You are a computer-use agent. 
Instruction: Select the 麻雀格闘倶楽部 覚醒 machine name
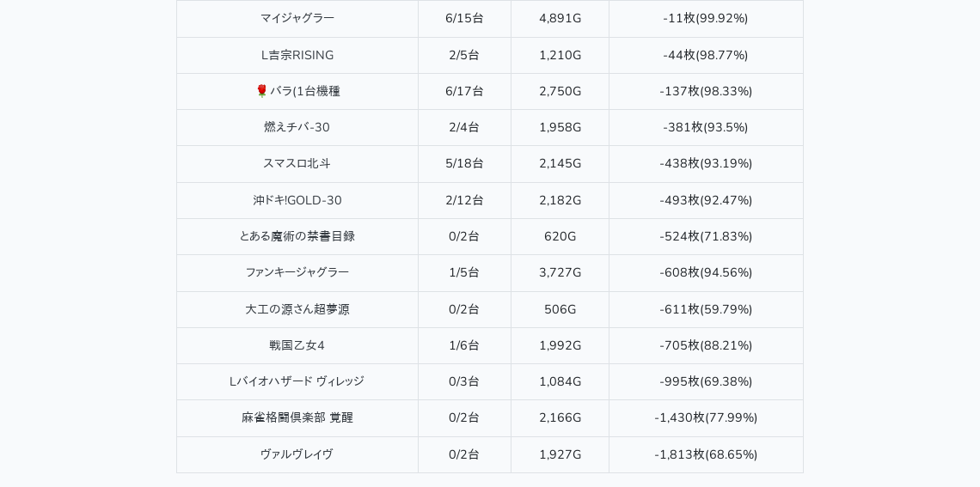[x=297, y=417]
